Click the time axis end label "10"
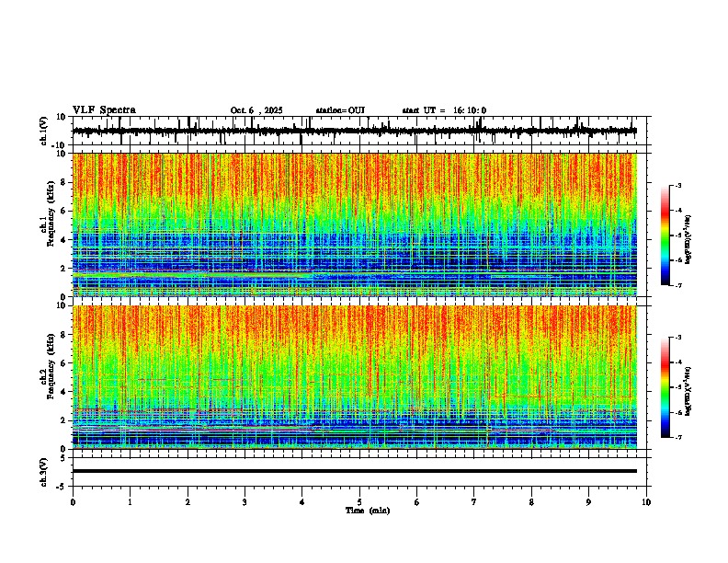This screenshot has width=728, height=563. (646, 502)
